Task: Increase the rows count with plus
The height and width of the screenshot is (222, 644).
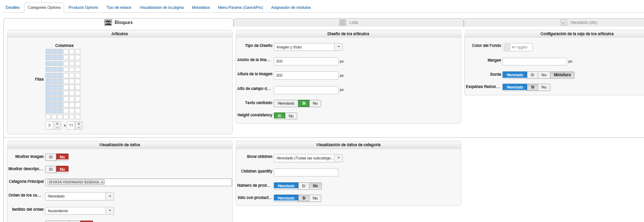Action: (78, 124)
